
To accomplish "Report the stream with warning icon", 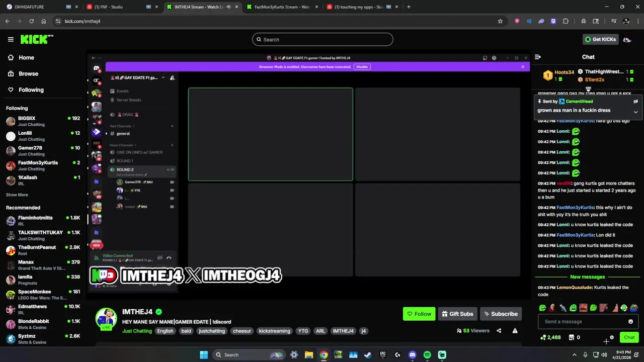I will click(x=515, y=331).
